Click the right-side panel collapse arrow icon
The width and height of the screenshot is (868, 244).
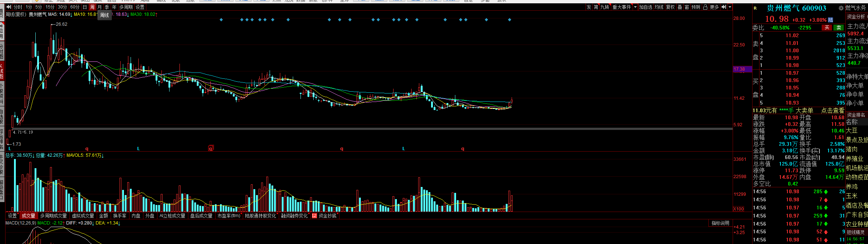coord(724,7)
